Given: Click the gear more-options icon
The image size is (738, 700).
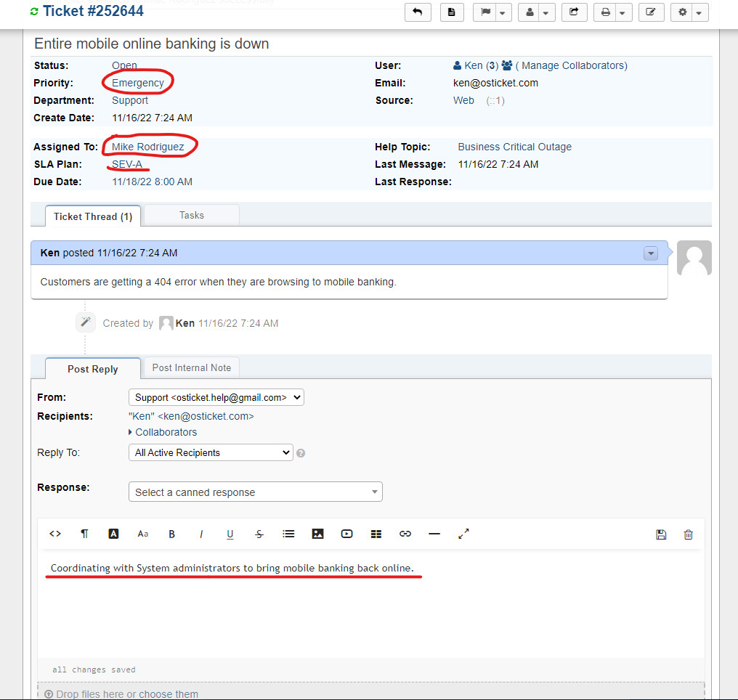Looking at the screenshot, I should coord(683,12).
